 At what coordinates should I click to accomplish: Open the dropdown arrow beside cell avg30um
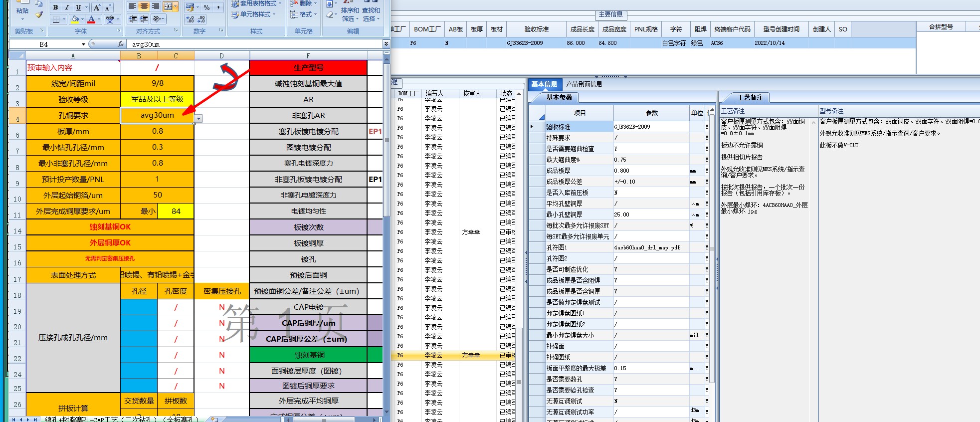tap(199, 119)
